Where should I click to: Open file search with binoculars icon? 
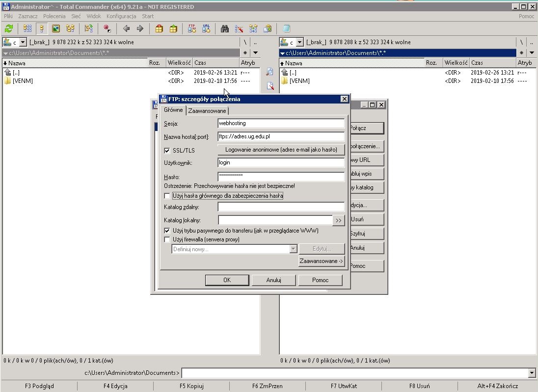click(x=225, y=28)
